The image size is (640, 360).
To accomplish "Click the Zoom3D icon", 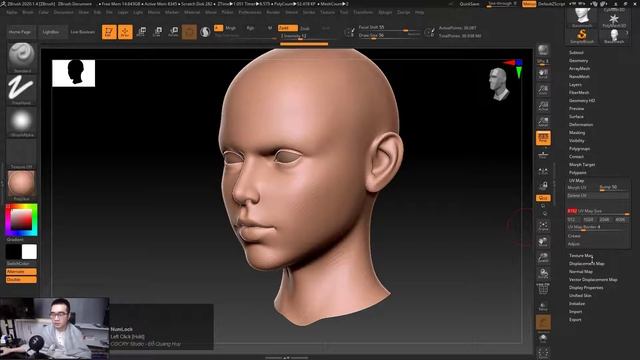I will point(543,258).
